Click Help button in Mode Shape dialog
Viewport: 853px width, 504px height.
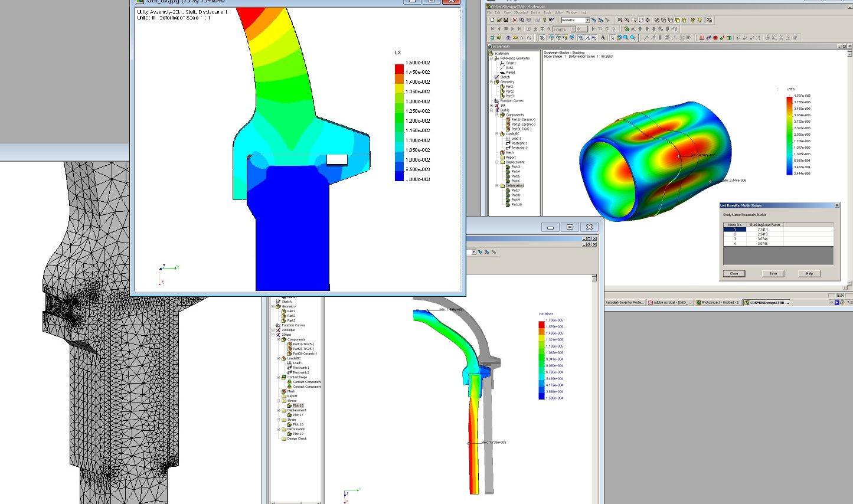click(809, 273)
